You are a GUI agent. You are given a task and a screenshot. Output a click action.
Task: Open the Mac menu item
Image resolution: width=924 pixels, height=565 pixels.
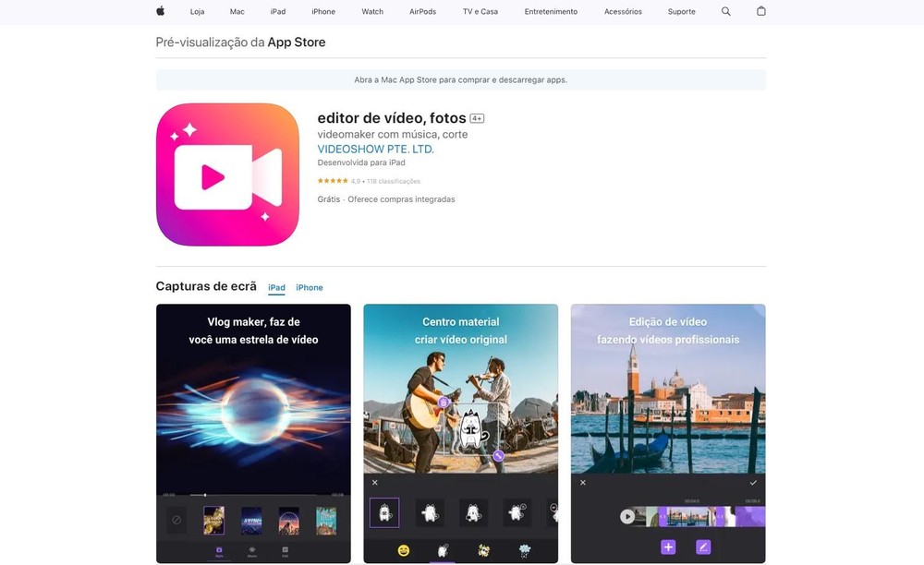[237, 12]
